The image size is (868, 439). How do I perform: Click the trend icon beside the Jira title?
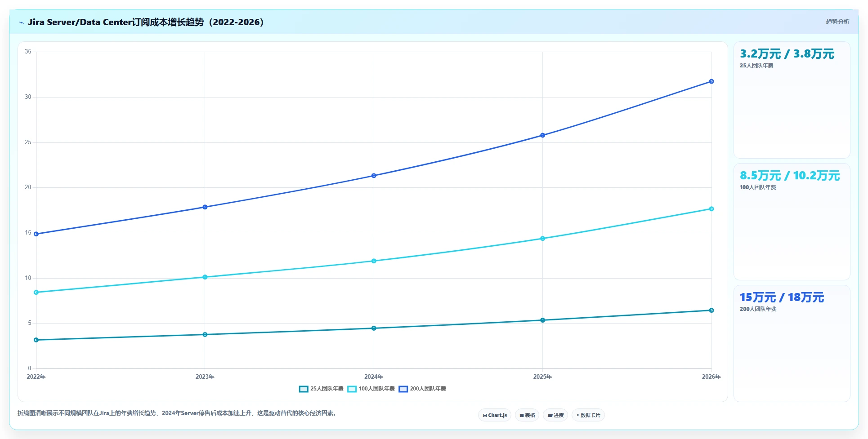(x=21, y=22)
